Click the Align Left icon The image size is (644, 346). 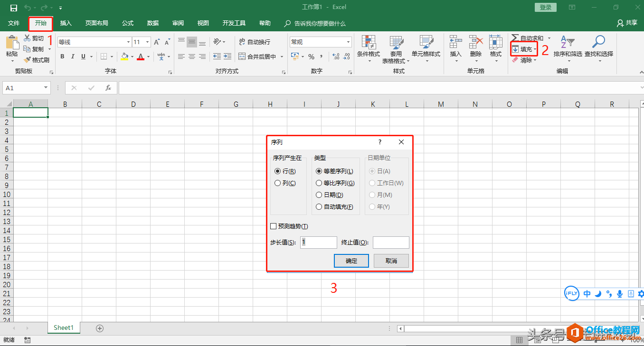point(181,56)
